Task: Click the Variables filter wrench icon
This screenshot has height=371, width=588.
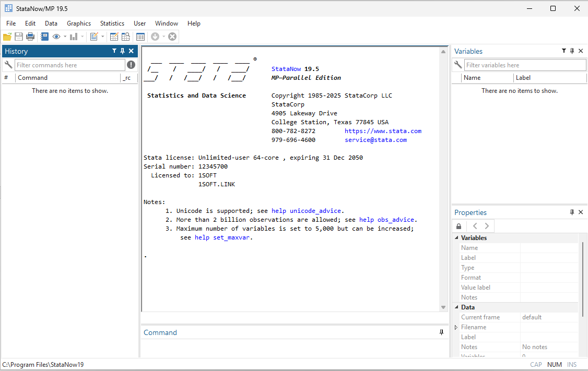Action: [x=458, y=65]
